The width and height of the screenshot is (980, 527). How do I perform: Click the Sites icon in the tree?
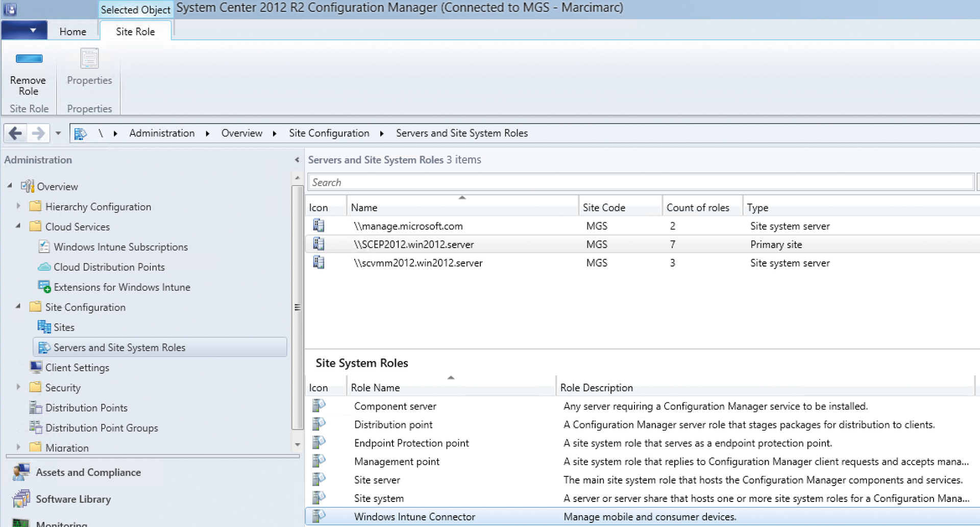(43, 327)
